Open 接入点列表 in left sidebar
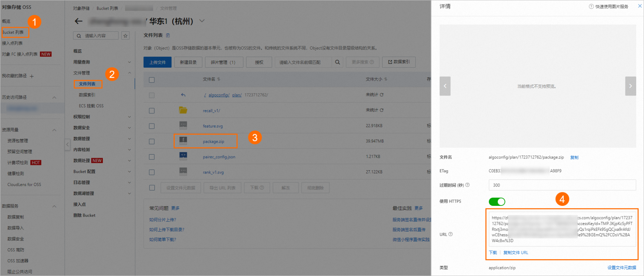 (x=12, y=43)
